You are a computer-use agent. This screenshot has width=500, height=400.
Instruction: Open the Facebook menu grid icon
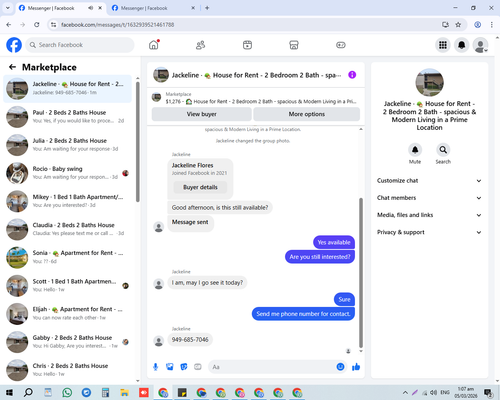pos(443,45)
